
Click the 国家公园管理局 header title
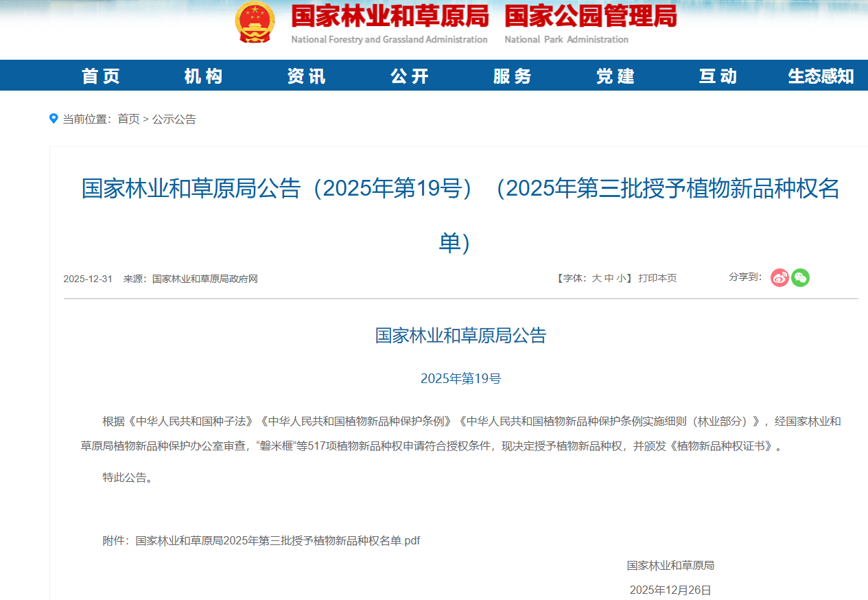point(590,16)
